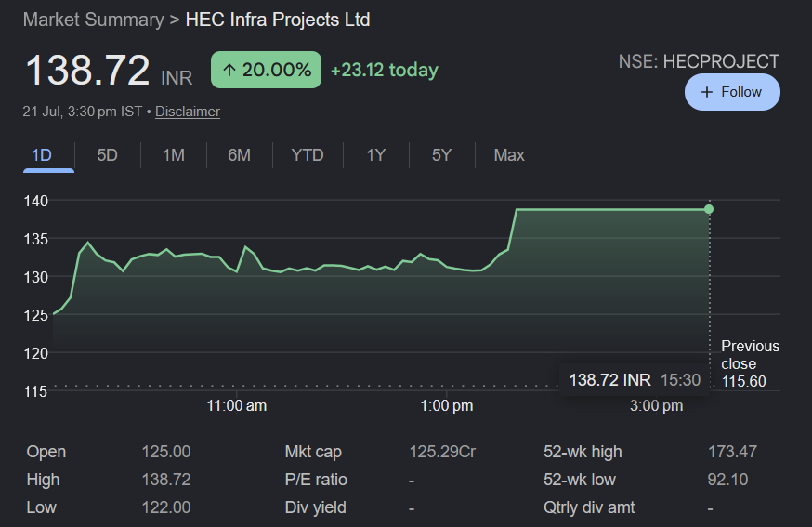812x527 pixels.
Task: Switch to the 1Y tab
Action: 376,155
